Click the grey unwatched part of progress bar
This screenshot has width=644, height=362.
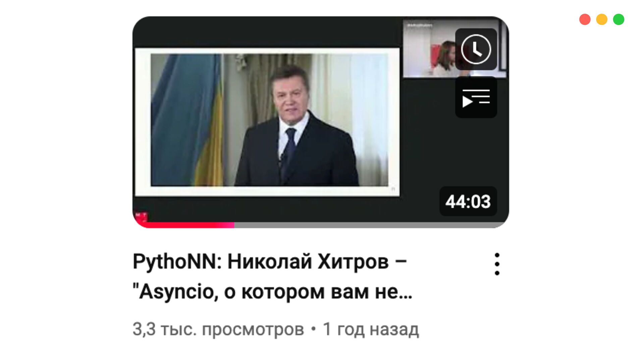pos(371,225)
